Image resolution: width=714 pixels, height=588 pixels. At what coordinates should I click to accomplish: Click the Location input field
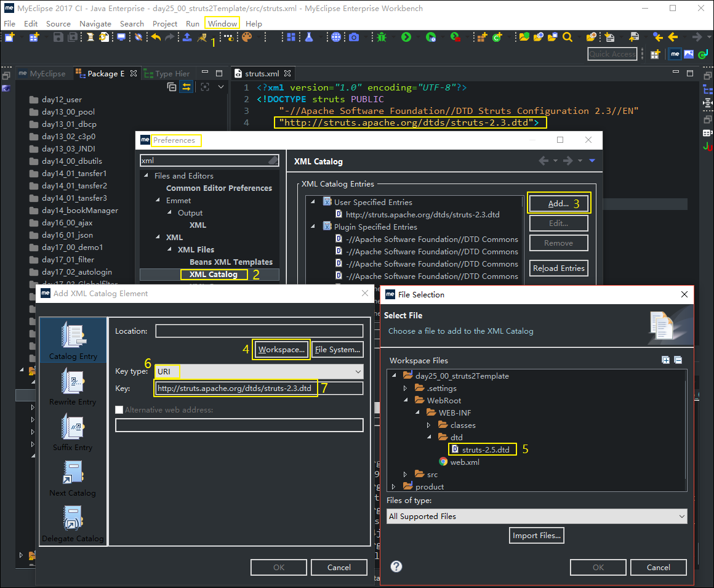coord(259,331)
